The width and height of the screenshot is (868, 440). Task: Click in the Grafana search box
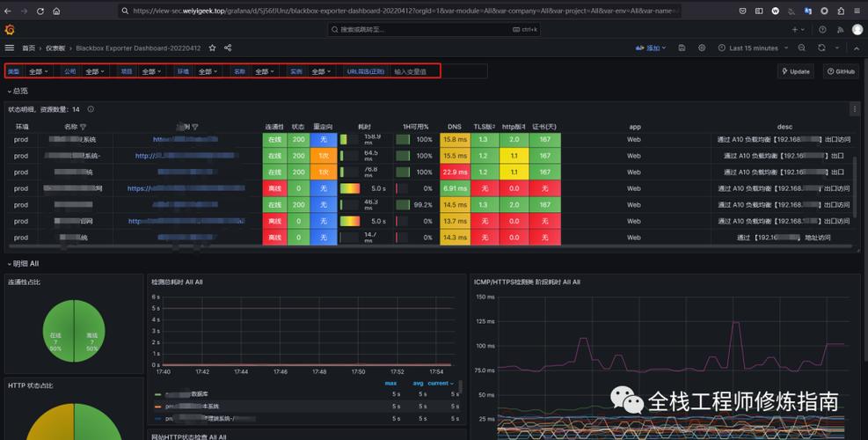coord(433,30)
